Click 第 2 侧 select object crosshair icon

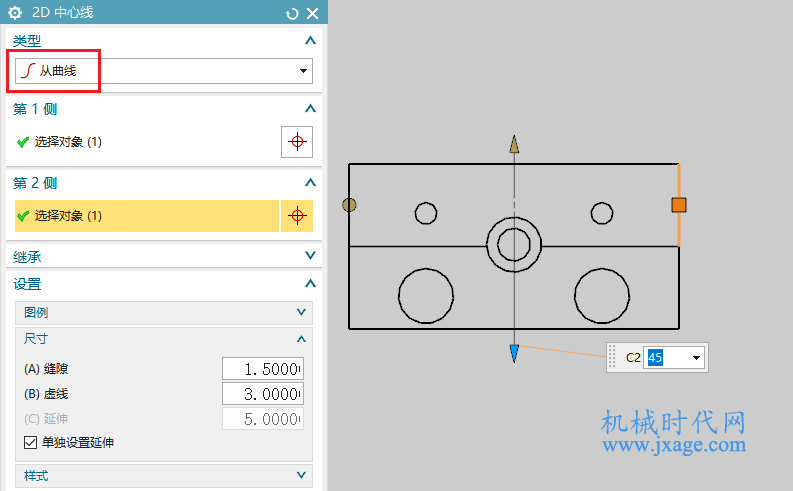297,216
